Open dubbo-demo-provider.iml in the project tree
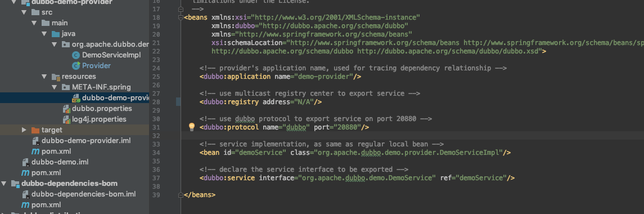 (x=86, y=141)
